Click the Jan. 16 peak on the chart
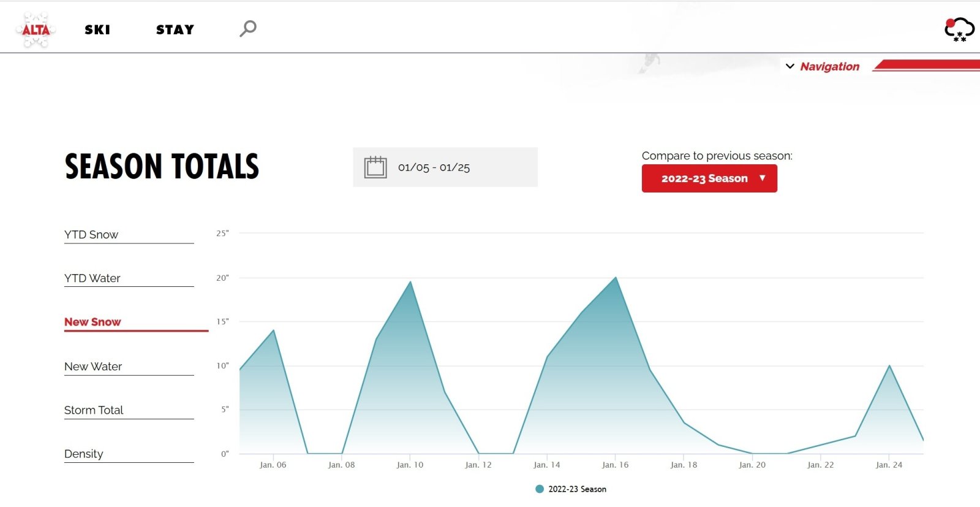The height and width of the screenshot is (507, 980). pos(616,278)
